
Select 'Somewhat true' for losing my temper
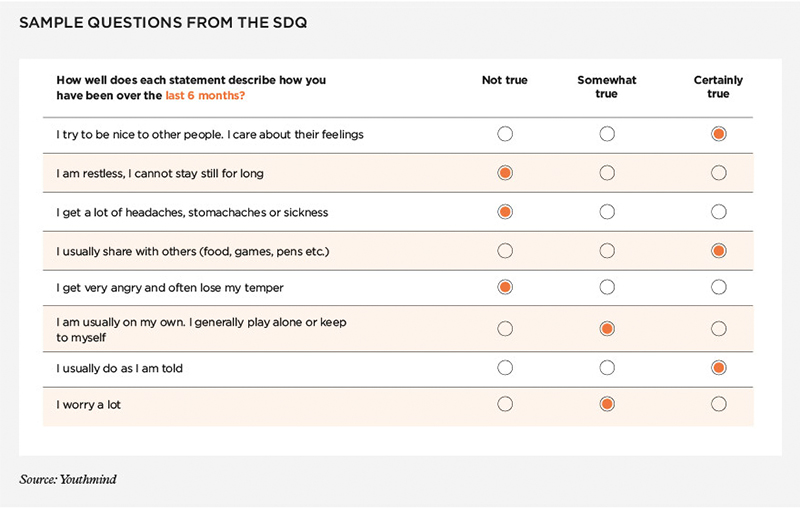click(607, 288)
